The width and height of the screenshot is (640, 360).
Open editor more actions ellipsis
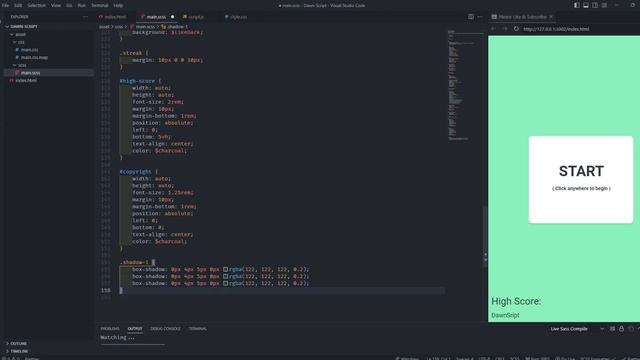[480, 17]
